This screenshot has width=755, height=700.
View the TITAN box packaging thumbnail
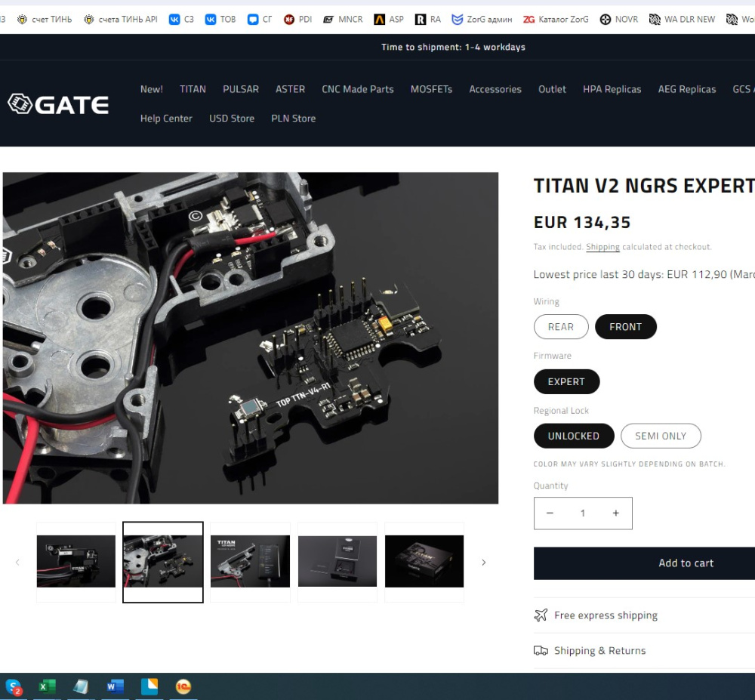tap(424, 562)
